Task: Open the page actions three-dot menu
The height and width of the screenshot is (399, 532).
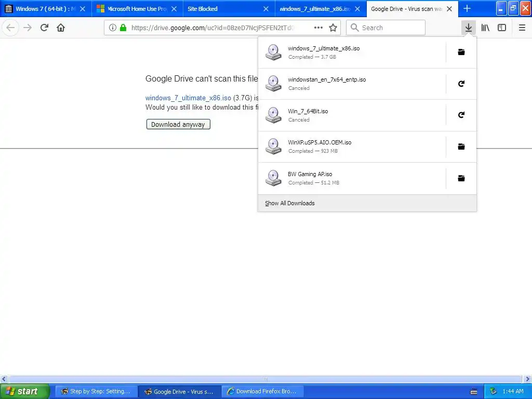Action: [x=318, y=28]
